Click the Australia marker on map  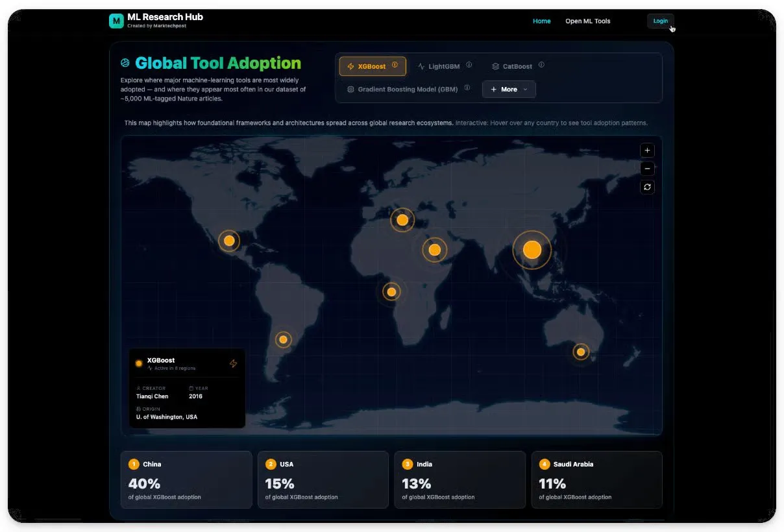point(581,352)
